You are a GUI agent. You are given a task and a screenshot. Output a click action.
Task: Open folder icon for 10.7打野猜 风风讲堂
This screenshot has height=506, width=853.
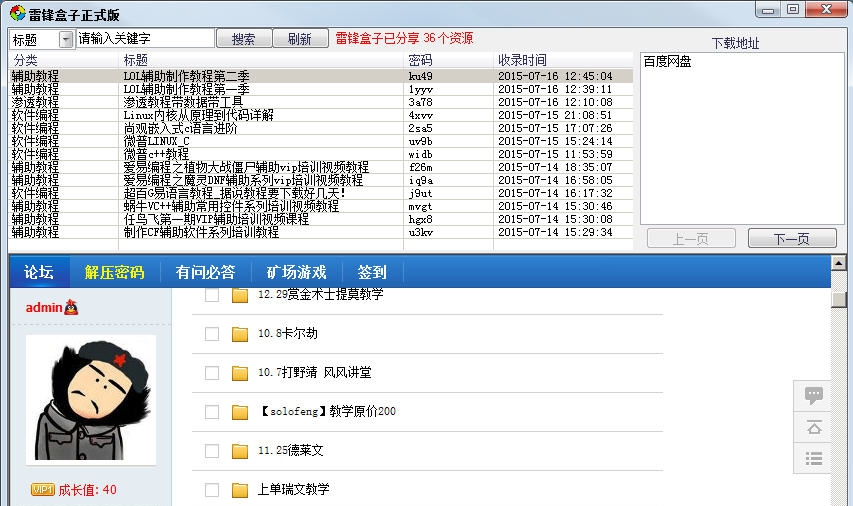240,373
